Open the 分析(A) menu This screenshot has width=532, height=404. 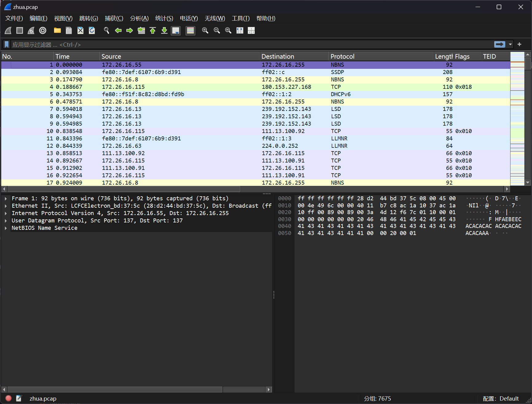[139, 18]
